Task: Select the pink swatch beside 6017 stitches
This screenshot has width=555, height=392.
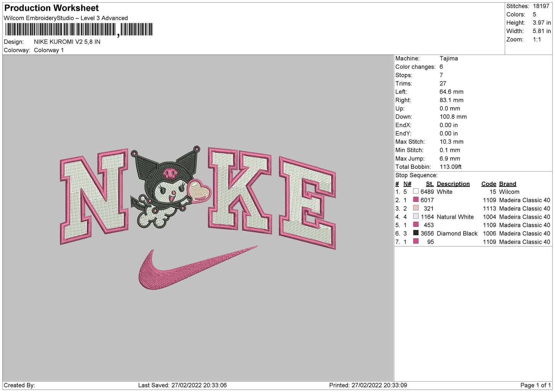Action: pos(416,200)
